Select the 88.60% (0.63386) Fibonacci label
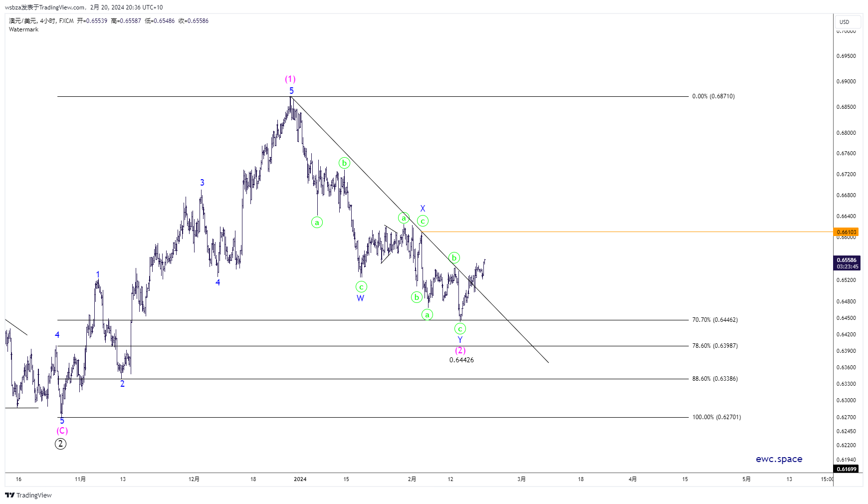 click(x=715, y=379)
